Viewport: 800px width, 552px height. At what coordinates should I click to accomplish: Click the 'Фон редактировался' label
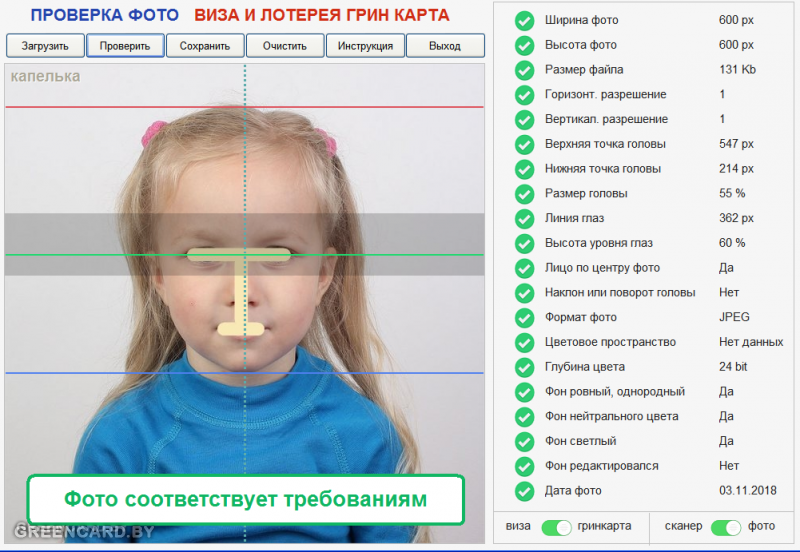tap(602, 466)
